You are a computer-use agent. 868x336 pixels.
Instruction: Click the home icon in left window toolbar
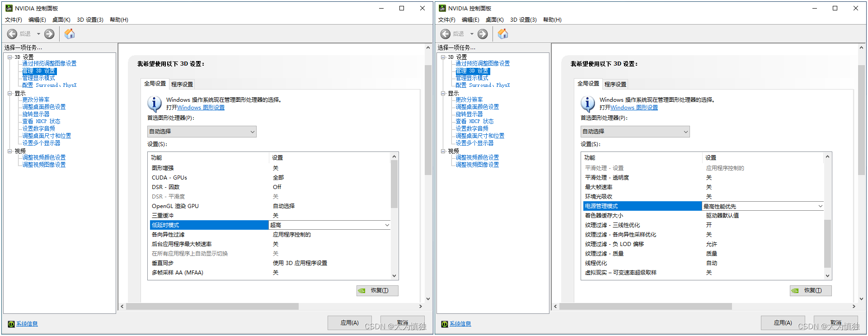click(70, 34)
